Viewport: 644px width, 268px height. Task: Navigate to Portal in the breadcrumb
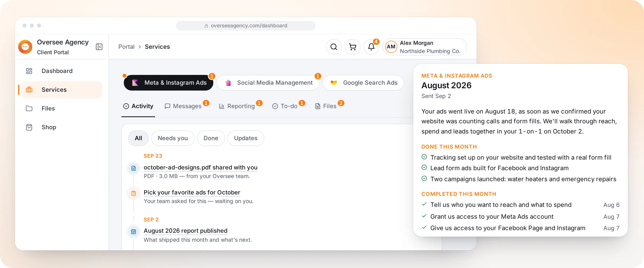pos(126,47)
